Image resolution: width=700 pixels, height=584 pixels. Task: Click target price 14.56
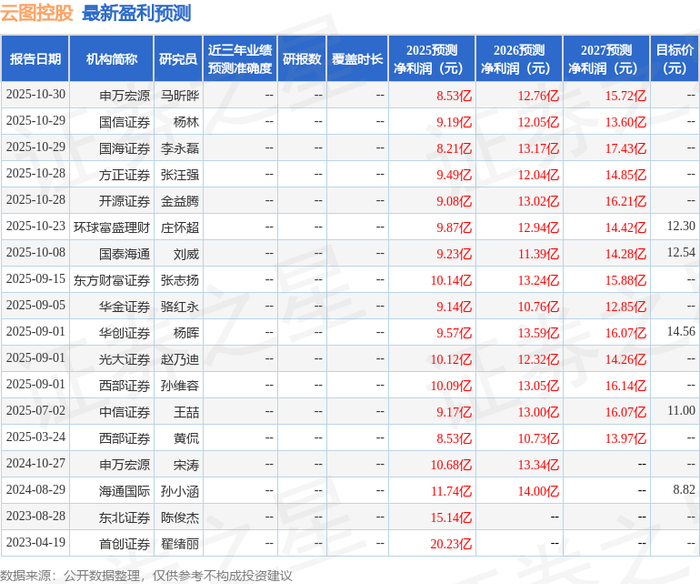pyautogui.click(x=681, y=331)
